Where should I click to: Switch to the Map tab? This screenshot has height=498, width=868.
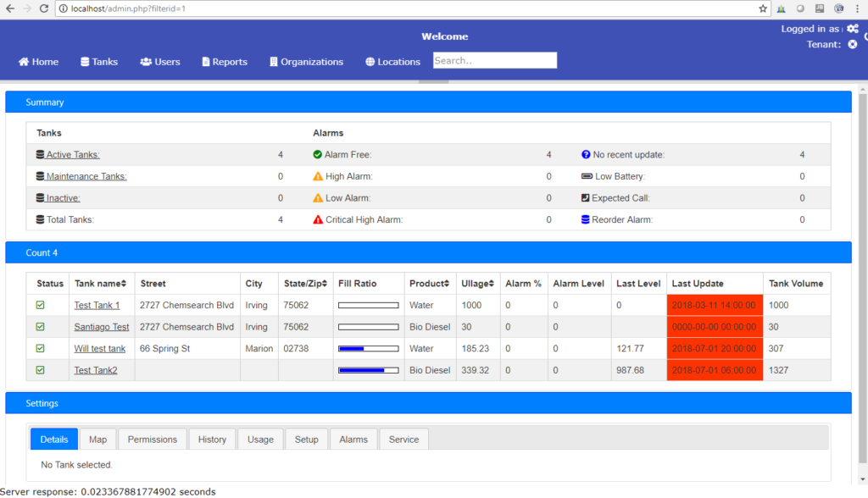(98, 439)
